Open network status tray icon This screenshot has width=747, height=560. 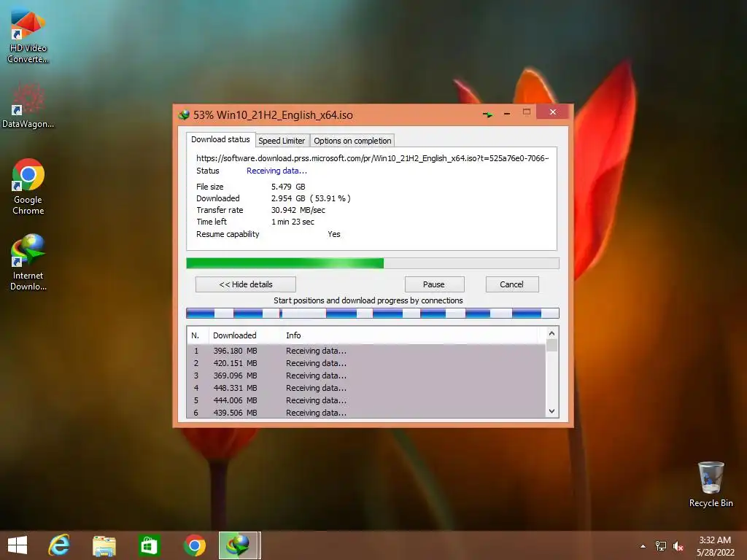click(x=661, y=546)
